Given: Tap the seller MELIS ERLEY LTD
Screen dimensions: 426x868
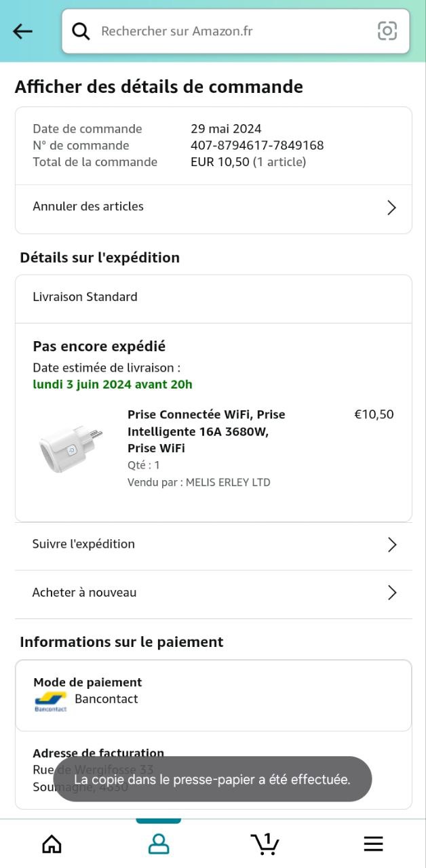Looking at the screenshot, I should [228, 482].
